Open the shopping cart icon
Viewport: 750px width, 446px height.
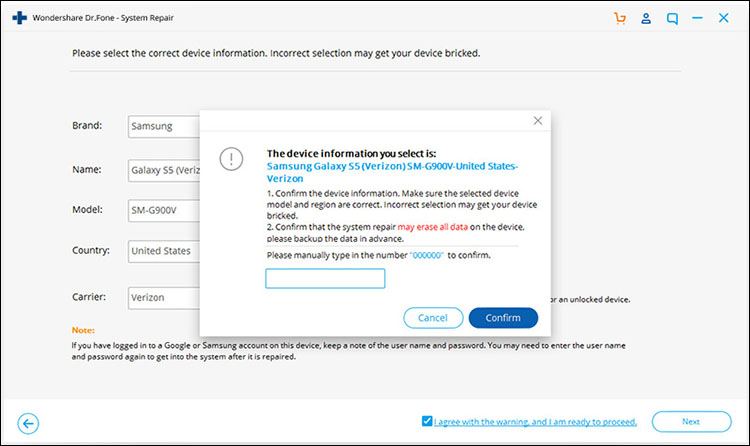click(620, 18)
